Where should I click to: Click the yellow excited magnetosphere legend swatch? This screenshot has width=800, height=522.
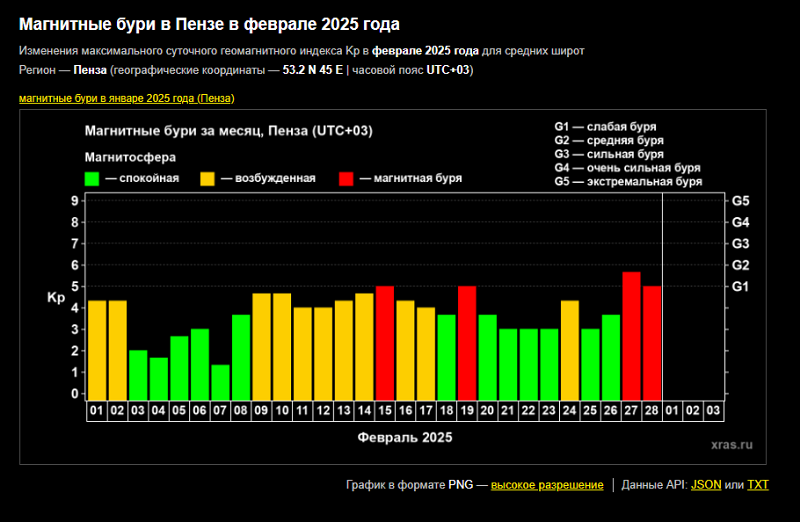208,178
